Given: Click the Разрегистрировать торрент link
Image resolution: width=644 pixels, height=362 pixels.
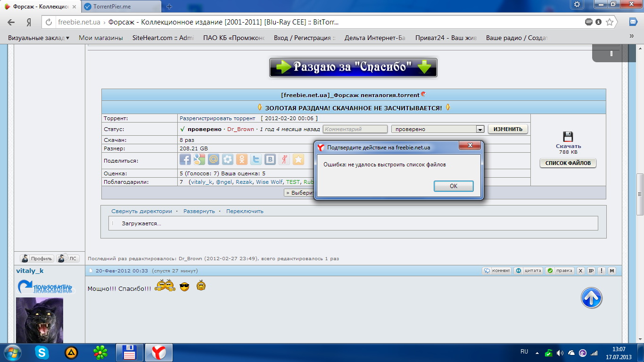Looking at the screenshot, I should tap(217, 118).
